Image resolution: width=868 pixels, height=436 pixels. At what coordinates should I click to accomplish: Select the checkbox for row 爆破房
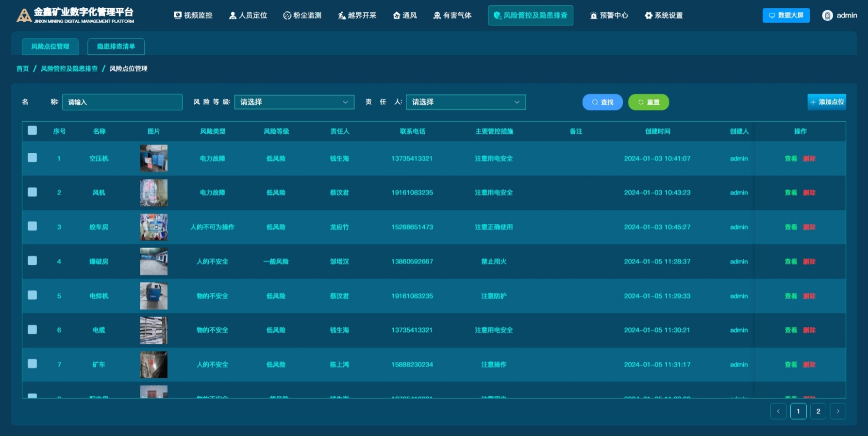pyautogui.click(x=33, y=261)
